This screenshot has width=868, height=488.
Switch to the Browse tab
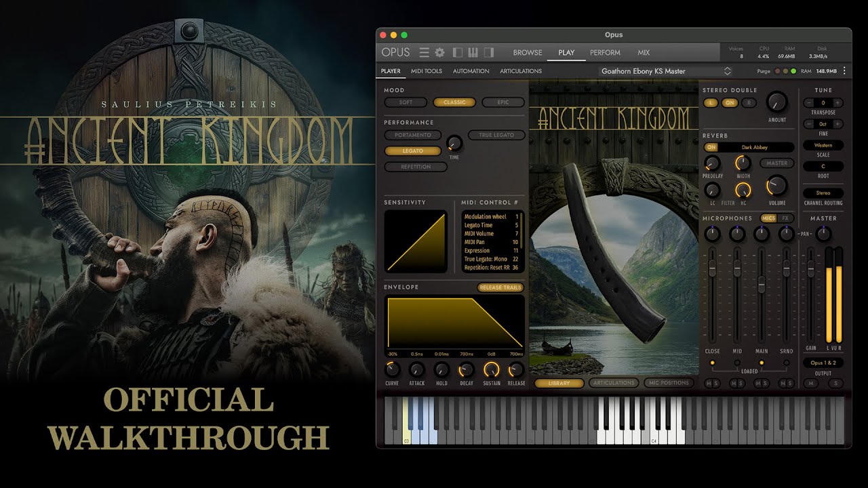point(528,52)
